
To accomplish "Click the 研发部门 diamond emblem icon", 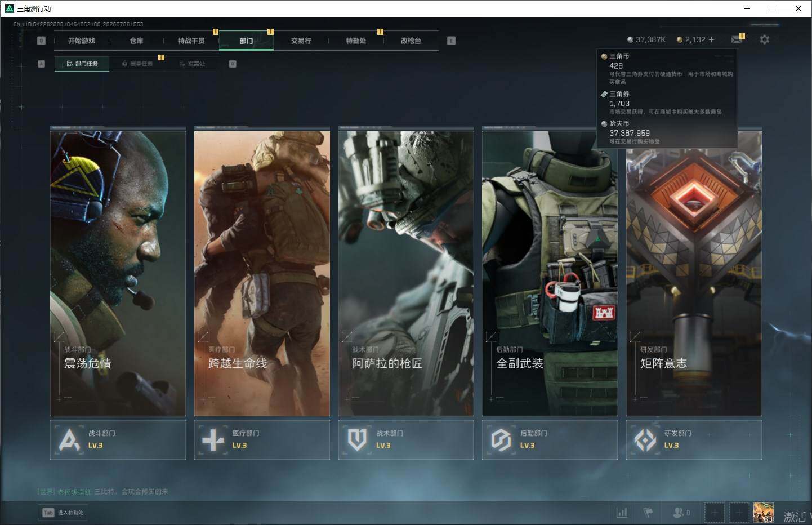I will 645,440.
